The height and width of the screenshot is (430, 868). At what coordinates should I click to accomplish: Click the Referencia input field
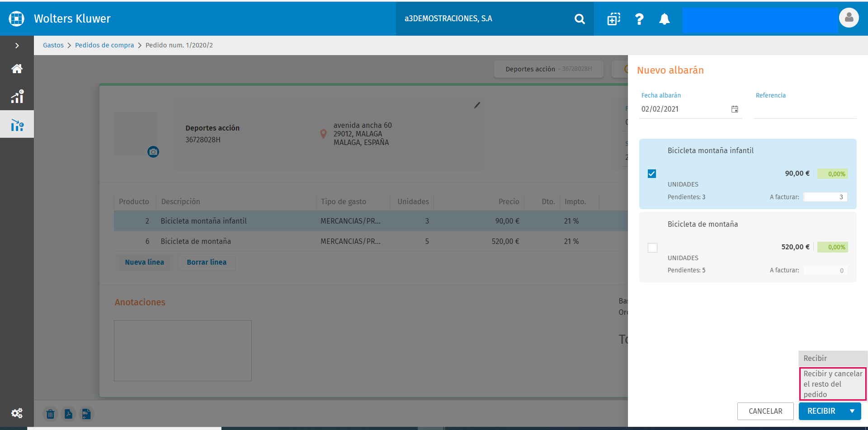tap(805, 109)
